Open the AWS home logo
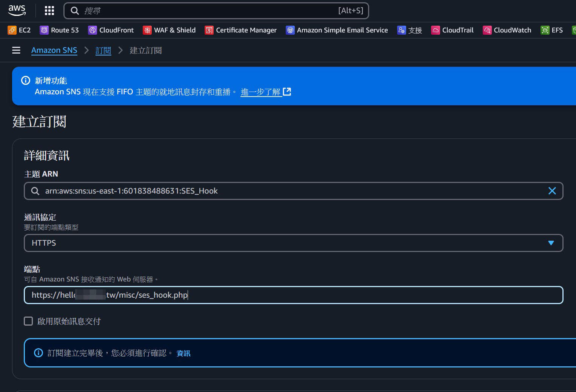576x392 pixels. [17, 10]
